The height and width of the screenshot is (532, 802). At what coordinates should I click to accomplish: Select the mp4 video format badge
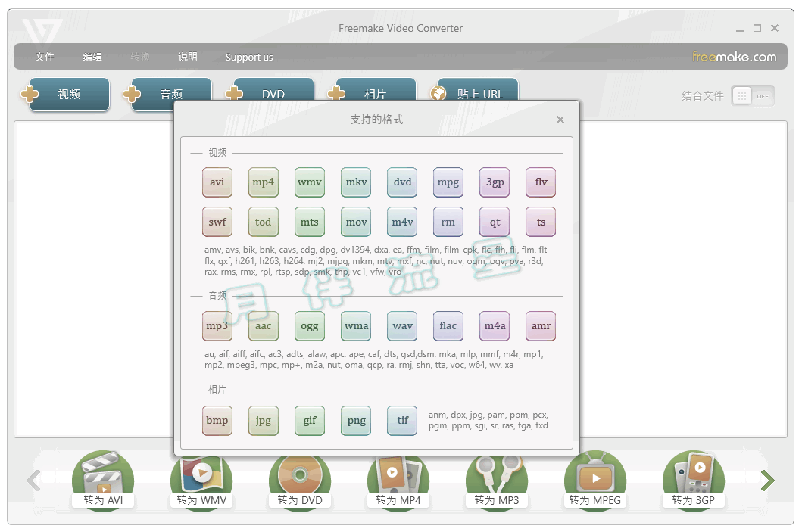(263, 182)
